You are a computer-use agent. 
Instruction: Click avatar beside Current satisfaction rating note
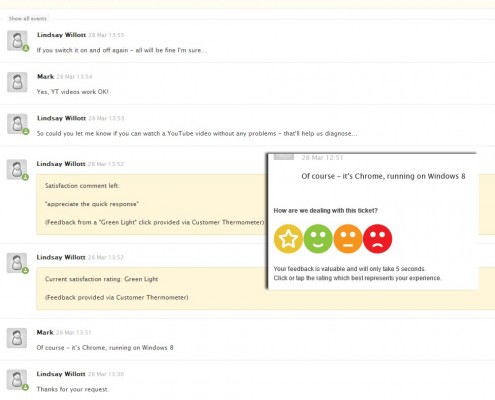17,263
